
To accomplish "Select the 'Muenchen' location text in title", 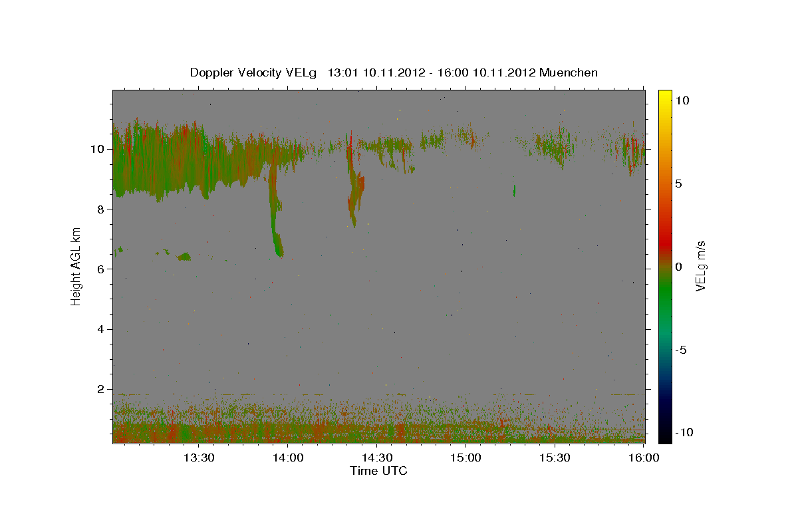I will click(x=569, y=72).
